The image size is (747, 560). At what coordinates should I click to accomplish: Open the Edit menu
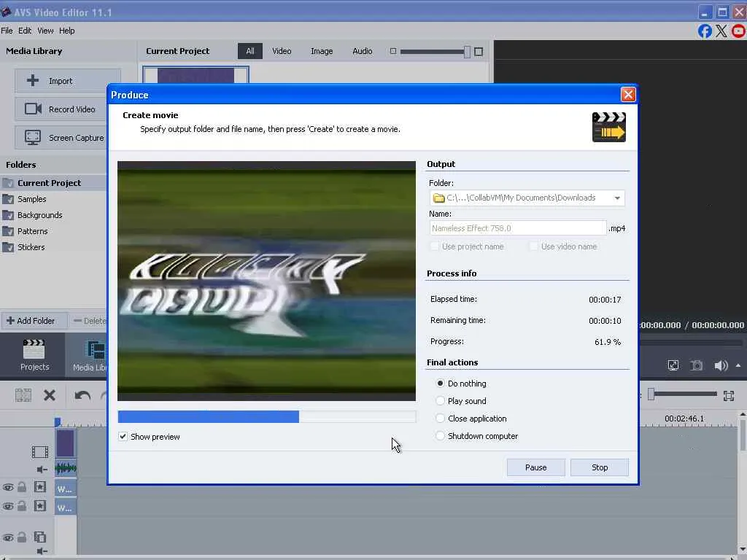click(25, 31)
